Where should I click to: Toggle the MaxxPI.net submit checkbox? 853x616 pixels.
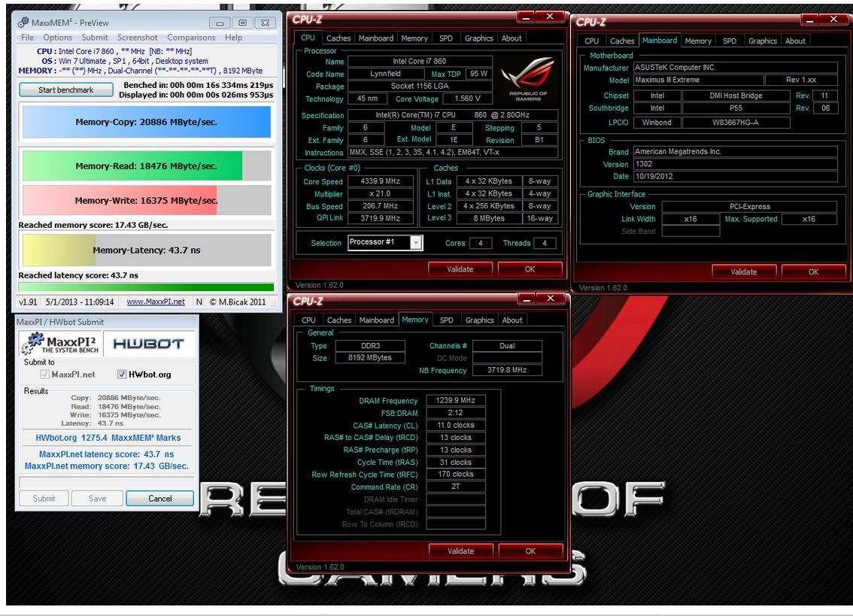(44, 375)
